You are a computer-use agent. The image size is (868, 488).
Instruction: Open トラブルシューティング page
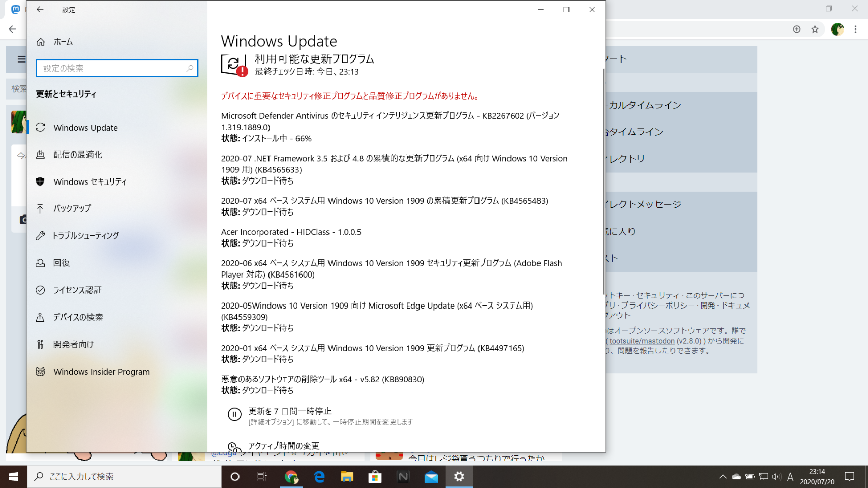click(x=117, y=236)
